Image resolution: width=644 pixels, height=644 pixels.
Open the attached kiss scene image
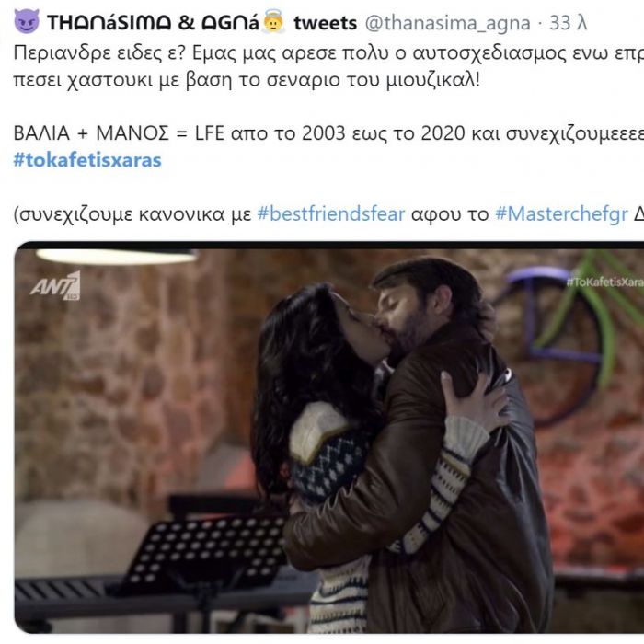pyautogui.click(x=329, y=438)
